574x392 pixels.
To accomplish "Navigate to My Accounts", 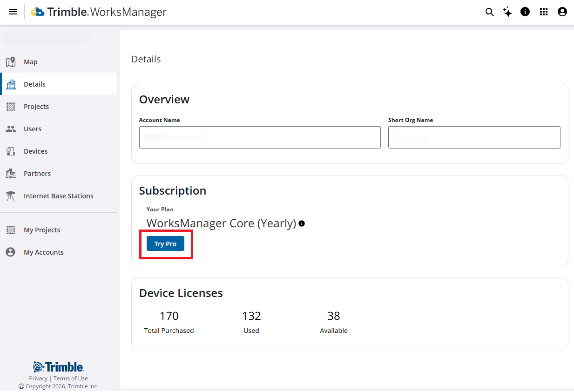I will tap(44, 252).
